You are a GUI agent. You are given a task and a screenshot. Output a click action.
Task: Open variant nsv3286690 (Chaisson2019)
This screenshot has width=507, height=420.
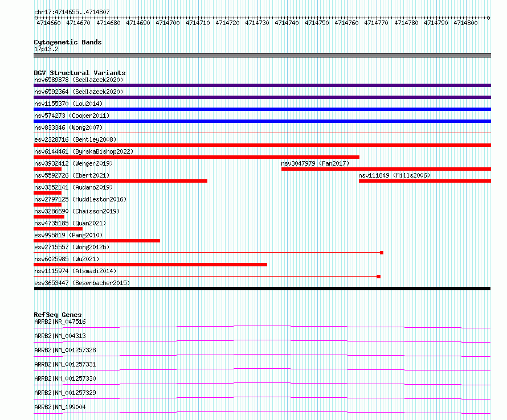pos(77,211)
